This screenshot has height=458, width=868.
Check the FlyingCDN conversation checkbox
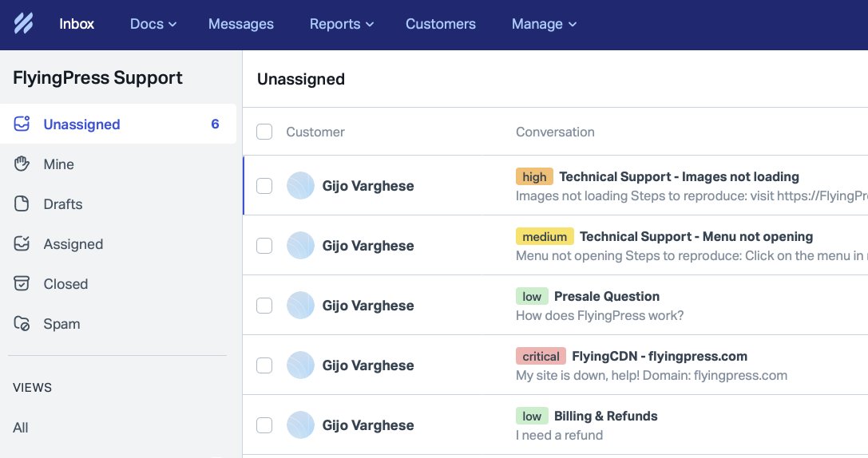pyautogui.click(x=264, y=365)
